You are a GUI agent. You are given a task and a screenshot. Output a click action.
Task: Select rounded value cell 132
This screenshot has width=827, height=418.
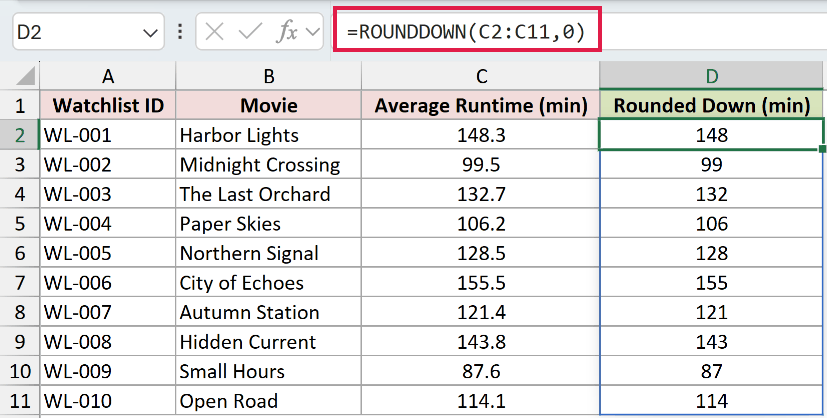(x=711, y=194)
